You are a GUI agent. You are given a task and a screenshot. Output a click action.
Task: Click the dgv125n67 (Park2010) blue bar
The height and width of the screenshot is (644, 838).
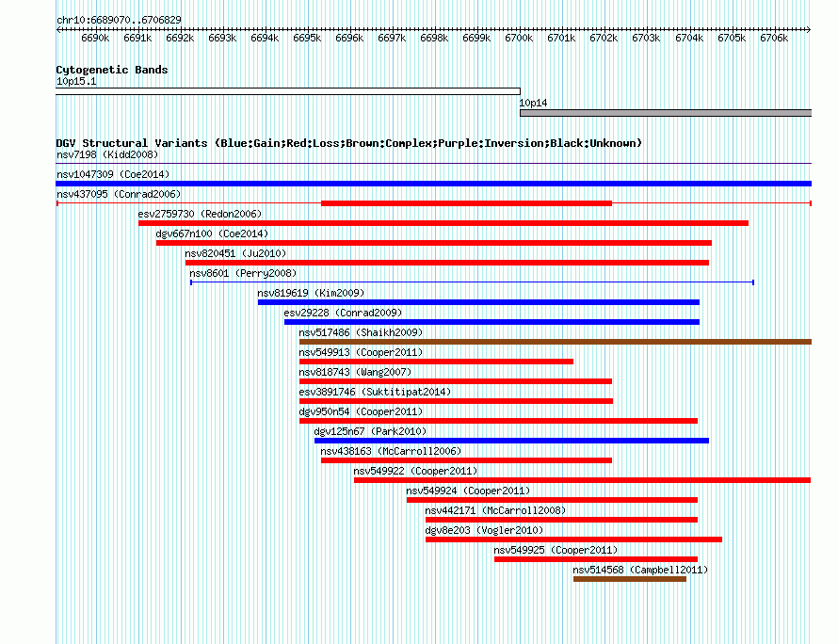[511, 441]
